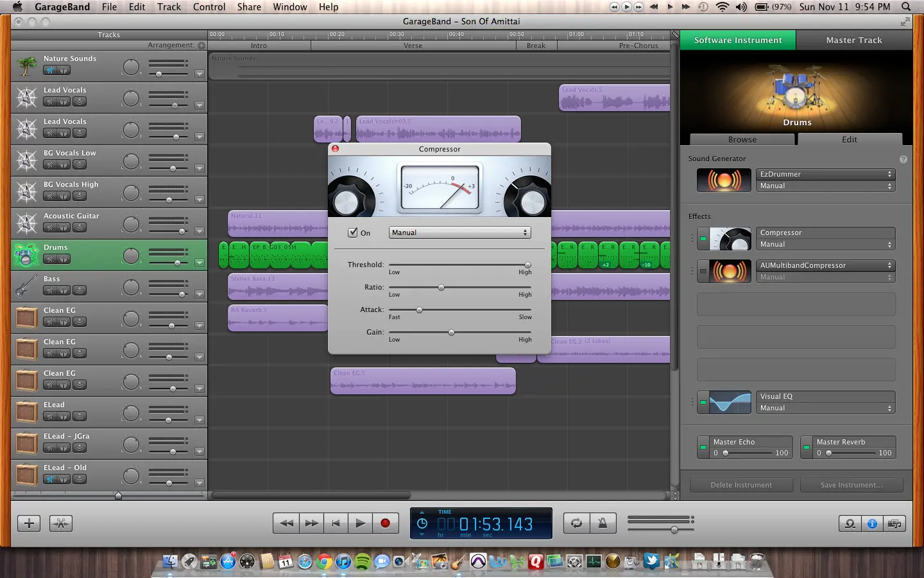Image resolution: width=924 pixels, height=578 pixels.
Task: Solo the Nature Sounds track
Action: pos(64,70)
